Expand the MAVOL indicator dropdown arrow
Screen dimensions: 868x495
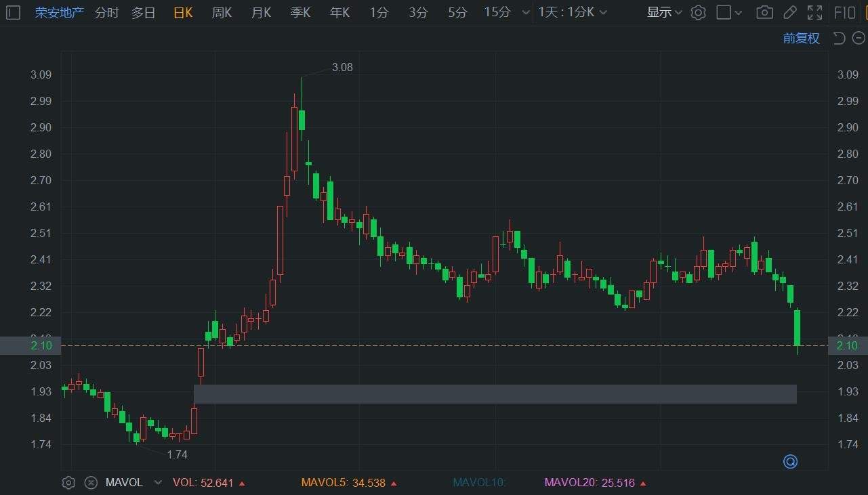[158, 483]
